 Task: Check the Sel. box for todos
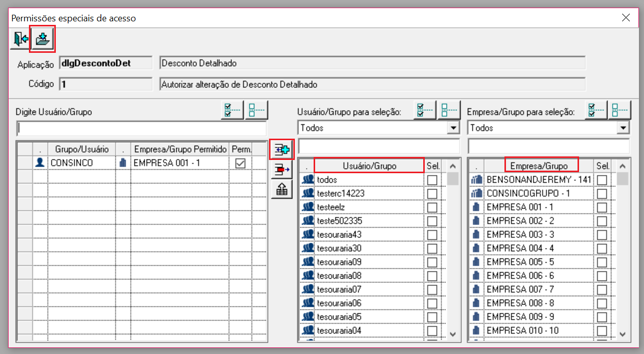click(432, 180)
